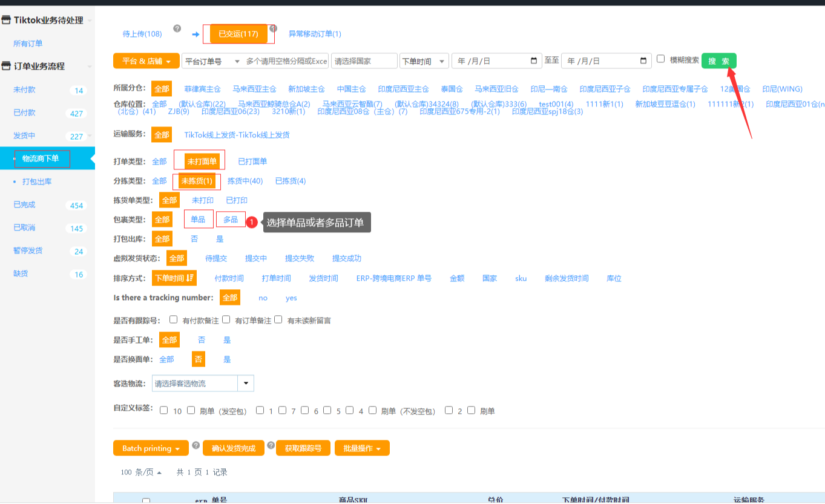This screenshot has height=504, width=825.
Task: Select 提交失败 virtual shipping status
Action: pyautogui.click(x=300, y=258)
